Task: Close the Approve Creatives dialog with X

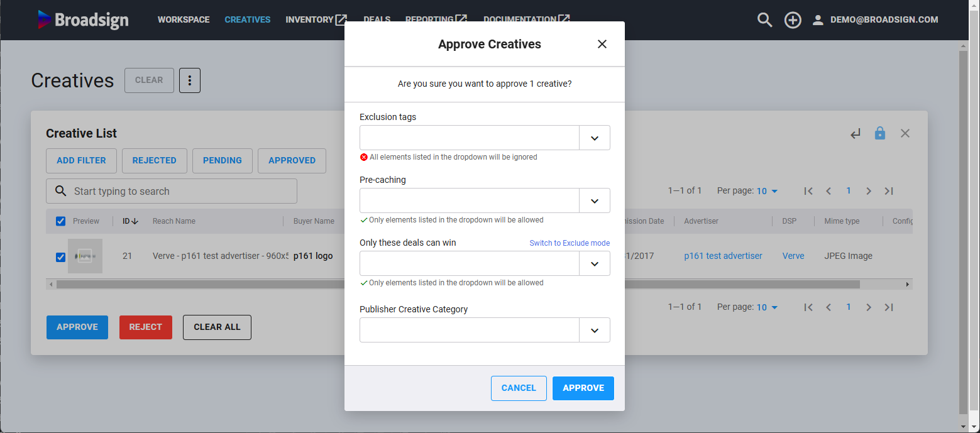Action: [602, 44]
